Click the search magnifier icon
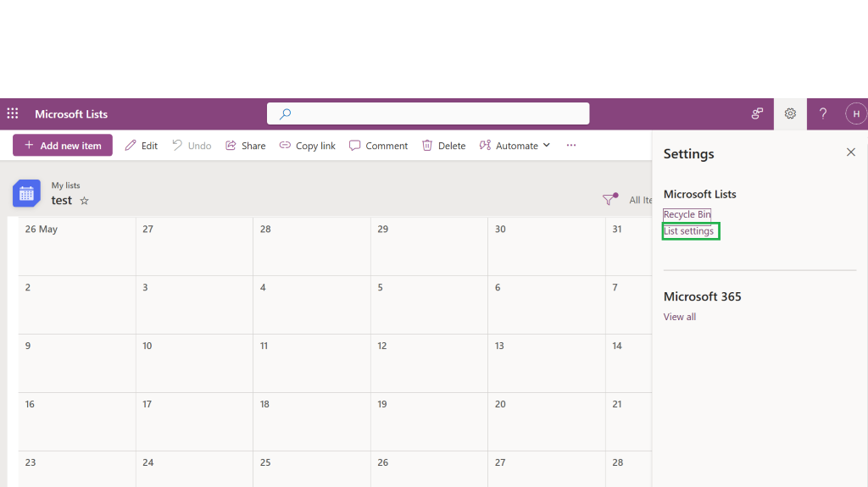This screenshot has height=487, width=868. pyautogui.click(x=285, y=114)
